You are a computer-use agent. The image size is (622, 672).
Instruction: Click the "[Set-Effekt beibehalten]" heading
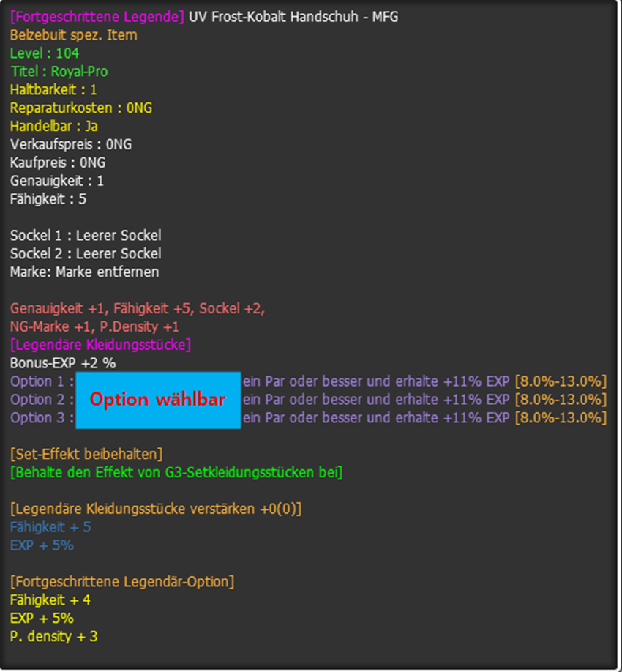coord(86,455)
